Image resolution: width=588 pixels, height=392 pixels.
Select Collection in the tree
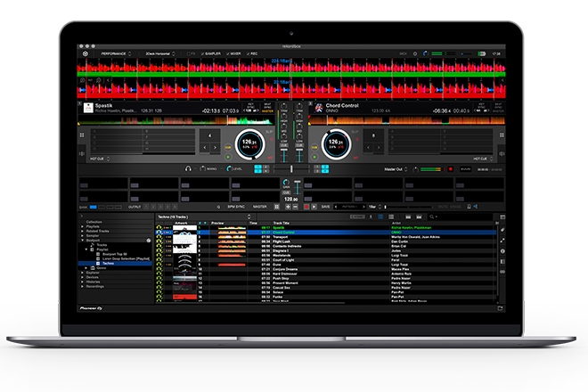(94, 222)
